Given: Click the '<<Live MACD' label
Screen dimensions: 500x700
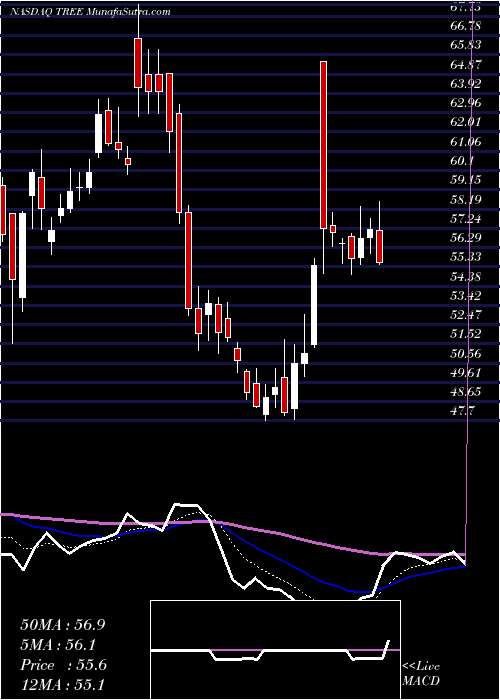Looking at the screenshot, I should click(x=421, y=673).
